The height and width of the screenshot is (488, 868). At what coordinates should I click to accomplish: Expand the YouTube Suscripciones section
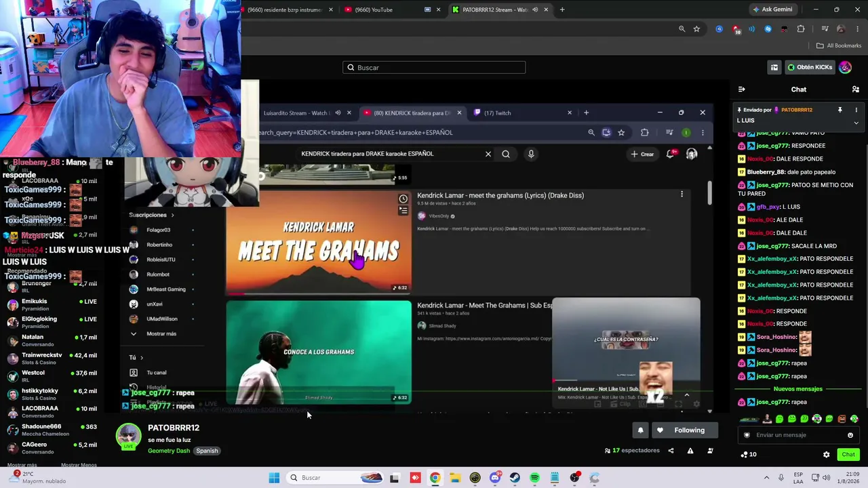point(151,215)
